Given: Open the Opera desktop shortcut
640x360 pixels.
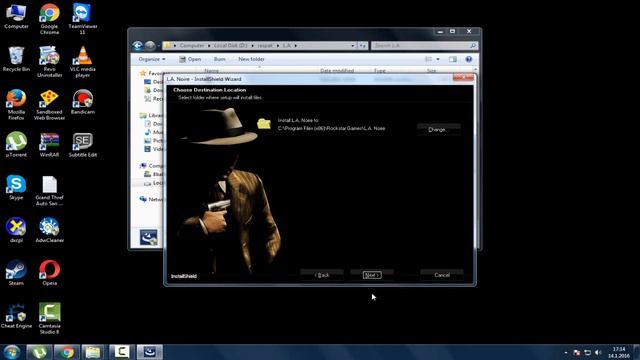Looking at the screenshot, I should (49, 273).
